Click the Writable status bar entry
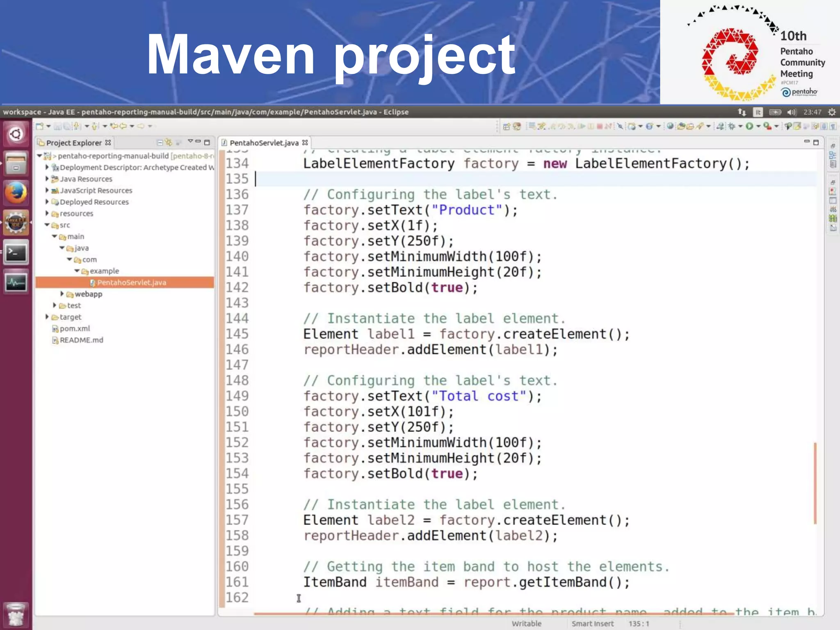The width and height of the screenshot is (840, 630). click(527, 623)
